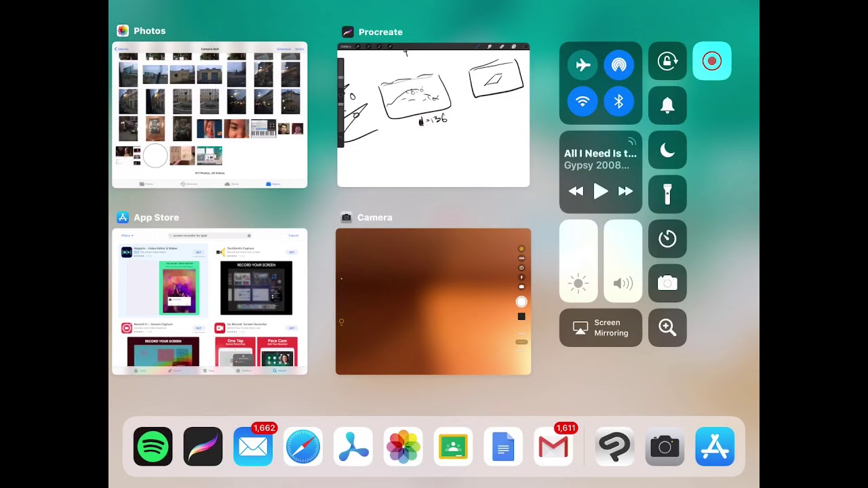
Task: Open Photos app from the dock
Action: click(403, 447)
